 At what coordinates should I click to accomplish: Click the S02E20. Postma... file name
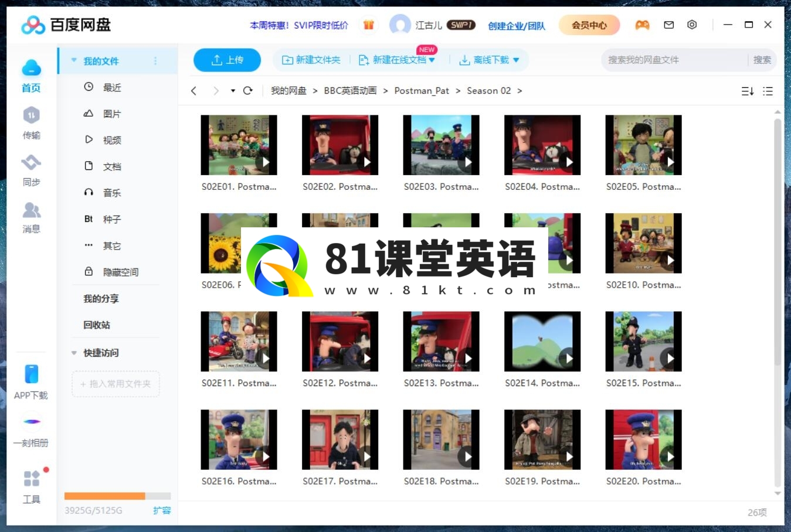point(643,482)
